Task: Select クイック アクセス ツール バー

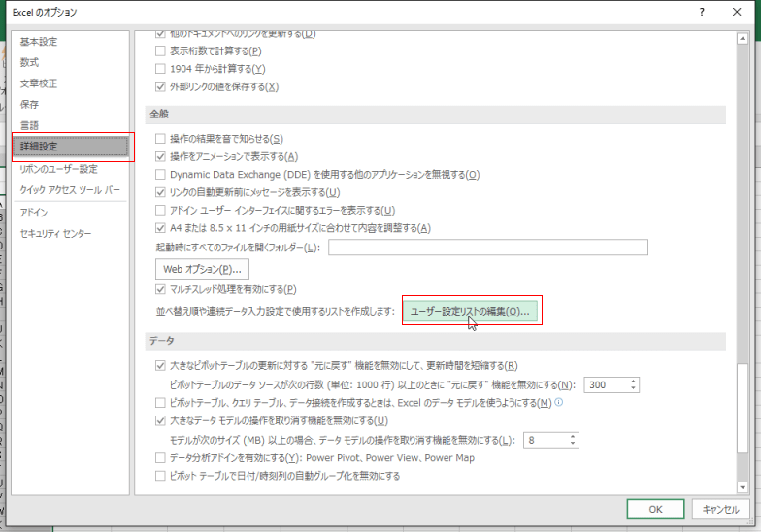Action: pos(71,190)
